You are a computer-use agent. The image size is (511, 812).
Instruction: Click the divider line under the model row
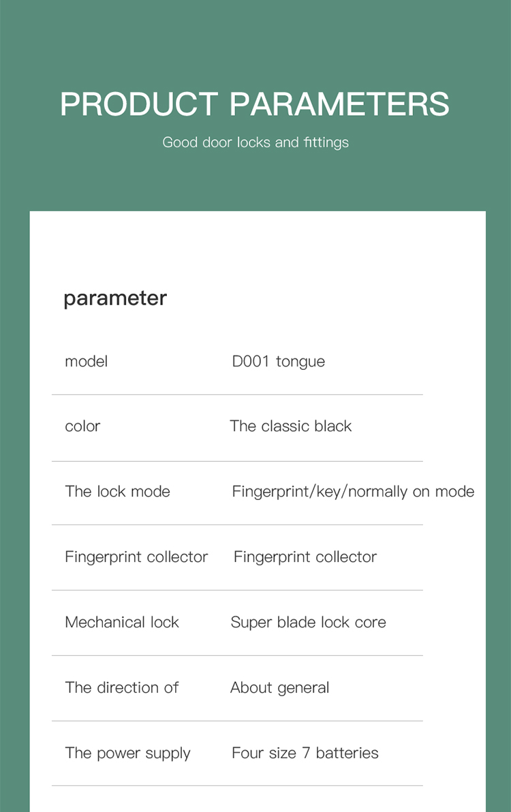pos(237,394)
